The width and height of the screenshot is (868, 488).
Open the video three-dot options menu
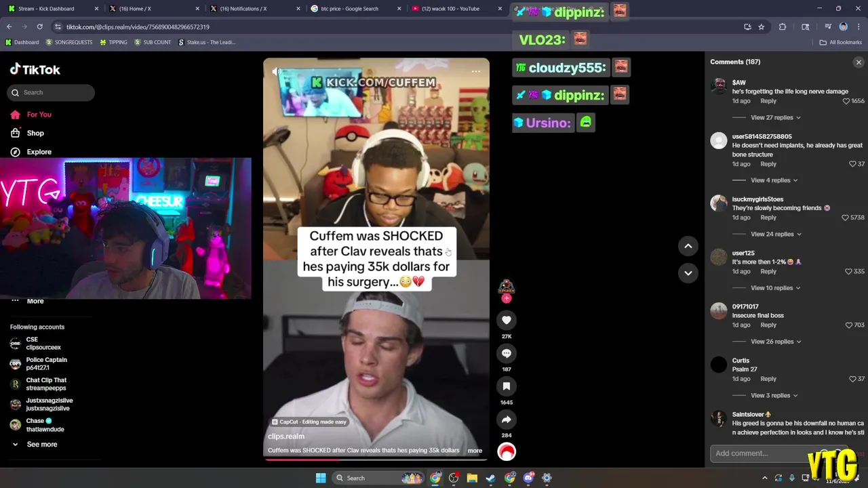(476, 71)
